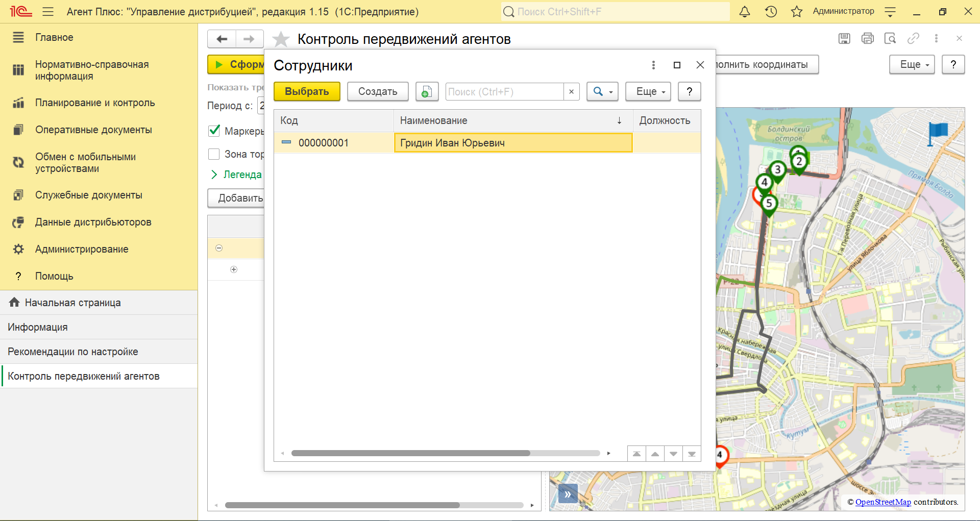
Task: Click horizontal scrollbar in Сотрудники list
Action: click(x=411, y=453)
